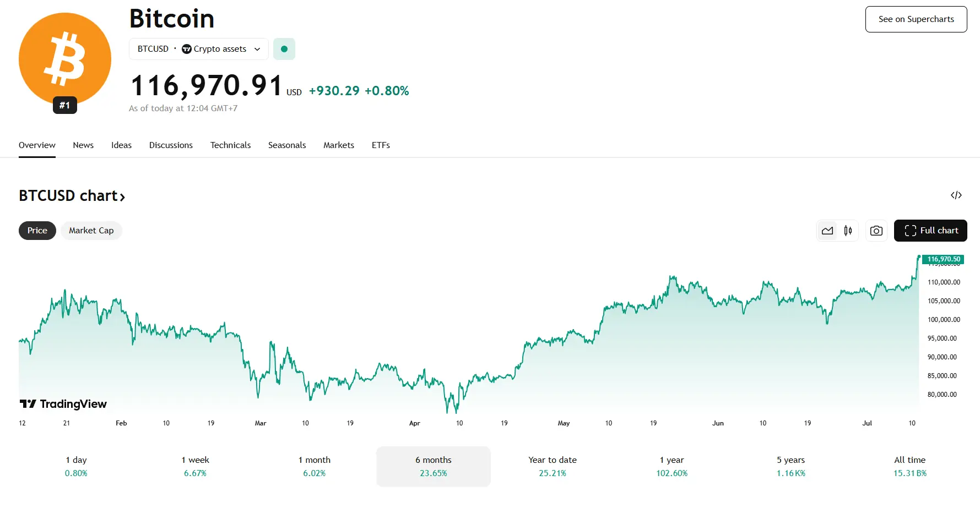
Task: Click the green market status indicator
Action: click(284, 49)
